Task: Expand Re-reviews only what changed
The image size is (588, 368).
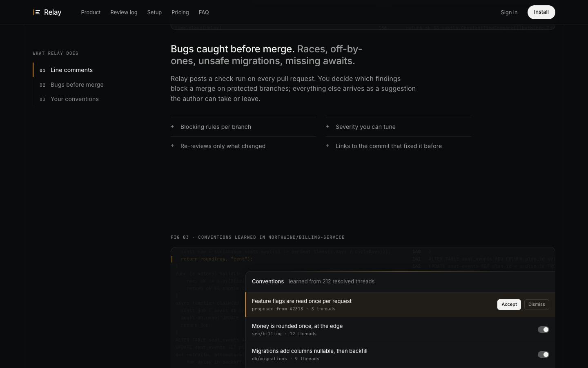Action: [x=243, y=146]
